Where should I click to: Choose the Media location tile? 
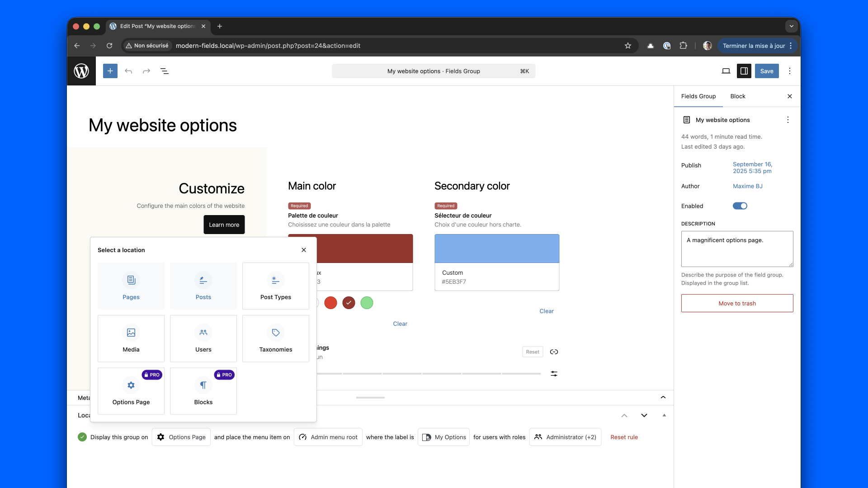click(x=131, y=338)
